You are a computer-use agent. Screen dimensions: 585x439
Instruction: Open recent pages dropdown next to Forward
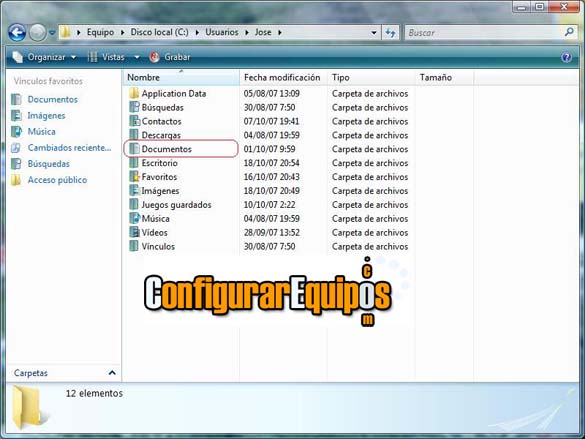tap(52, 33)
